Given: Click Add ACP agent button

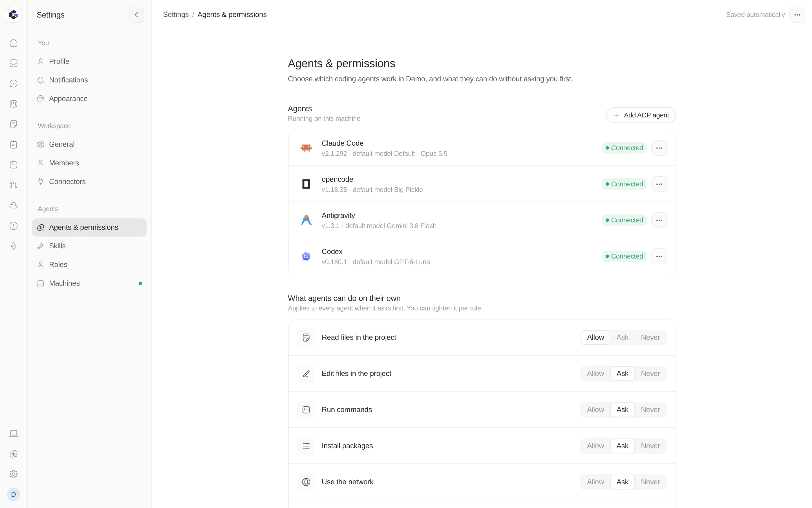Looking at the screenshot, I should point(641,115).
